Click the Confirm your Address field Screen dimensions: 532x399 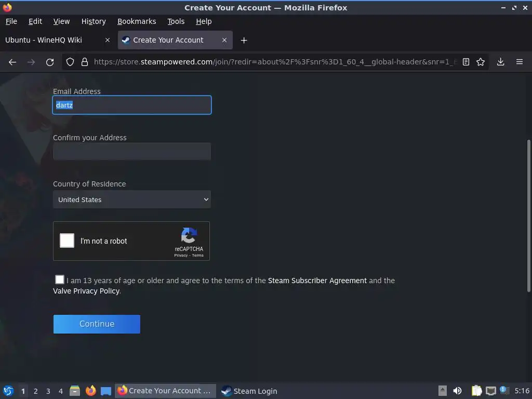tap(132, 151)
